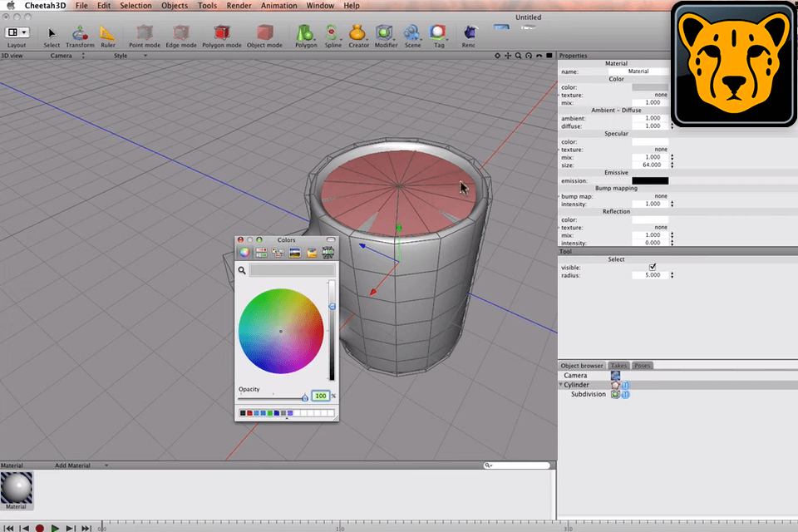This screenshot has height=532, width=798.
Task: Toggle Cylinder's blue visibility tag
Action: tap(625, 385)
